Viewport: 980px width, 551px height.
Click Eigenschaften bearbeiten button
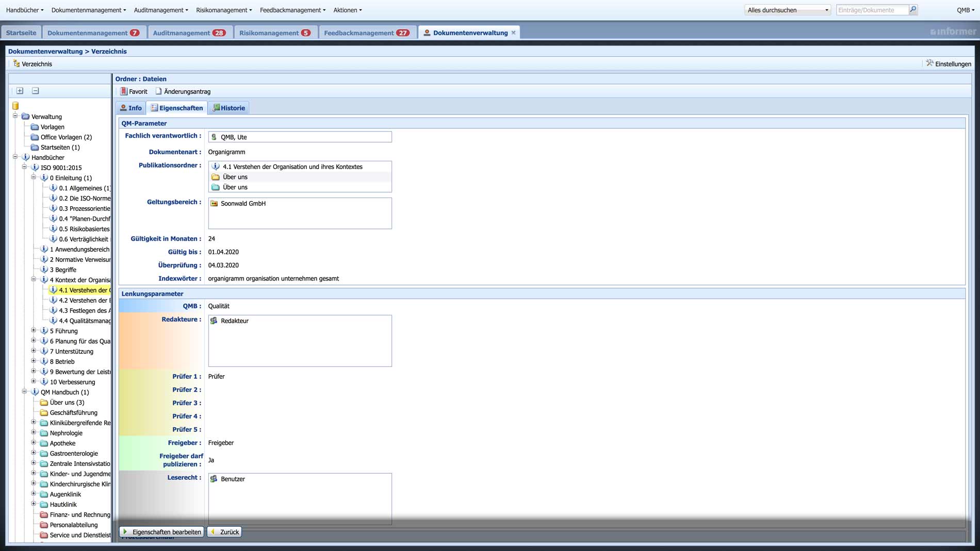pos(162,532)
